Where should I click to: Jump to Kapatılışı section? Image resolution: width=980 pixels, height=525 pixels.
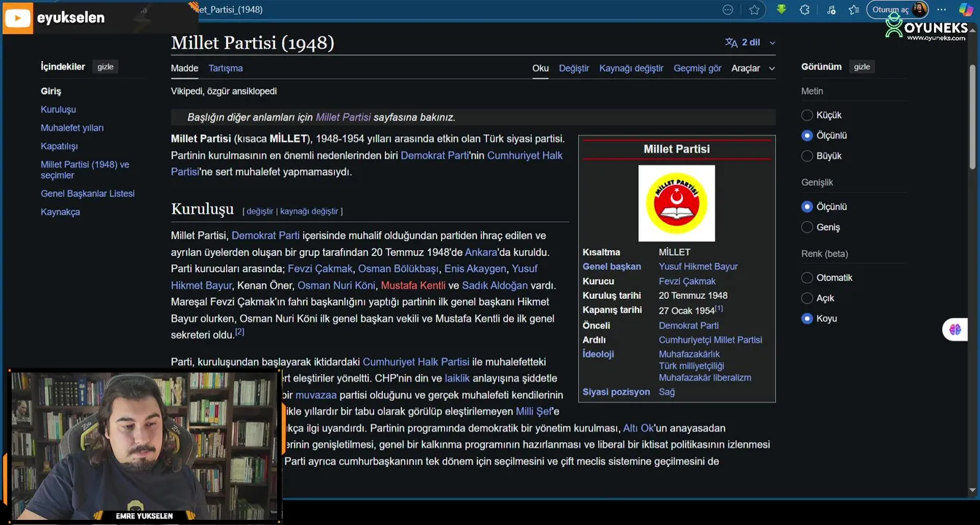click(x=59, y=146)
